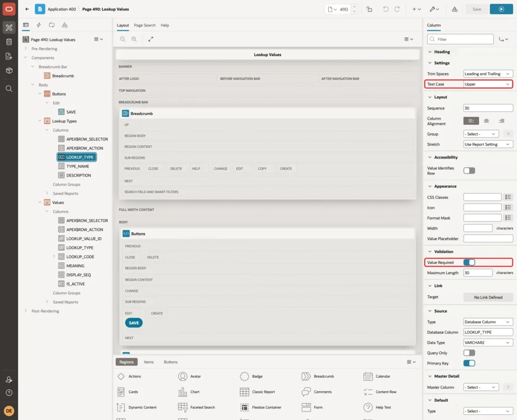Open the DE user avatar menu
This screenshot has width=517, height=420.
pyautogui.click(x=9, y=411)
